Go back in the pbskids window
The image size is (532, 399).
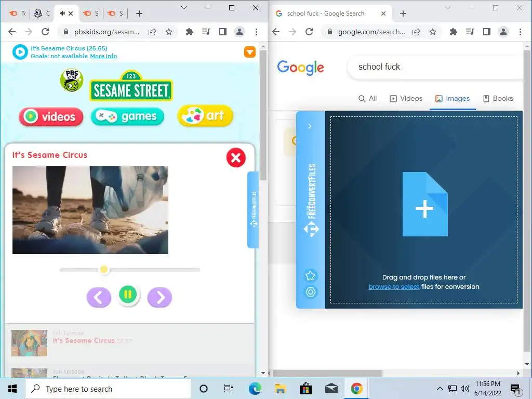(x=12, y=32)
